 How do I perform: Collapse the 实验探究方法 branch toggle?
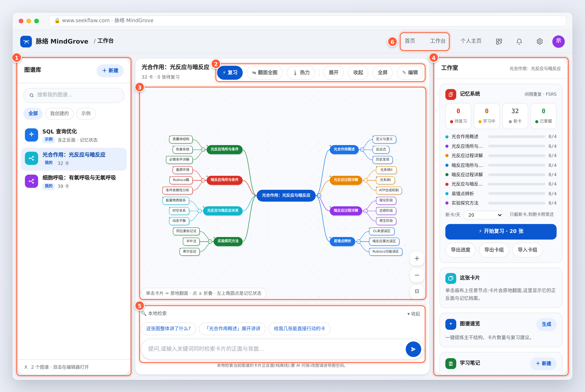(210, 241)
